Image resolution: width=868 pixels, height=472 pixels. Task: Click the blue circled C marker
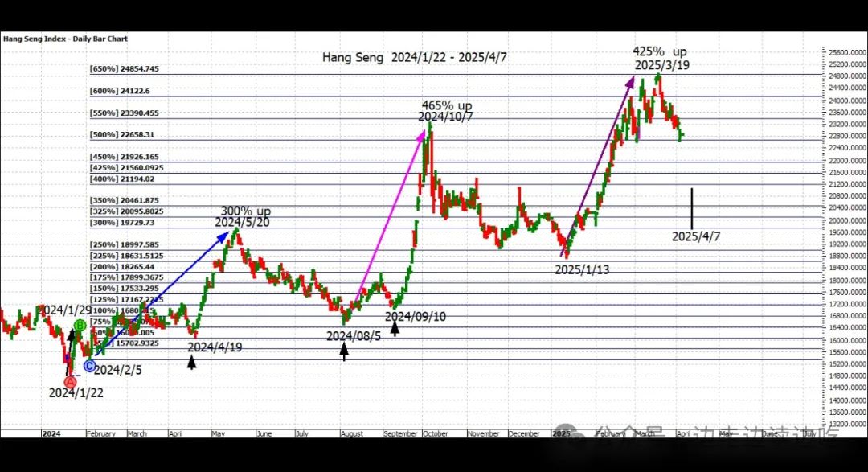[89, 366]
